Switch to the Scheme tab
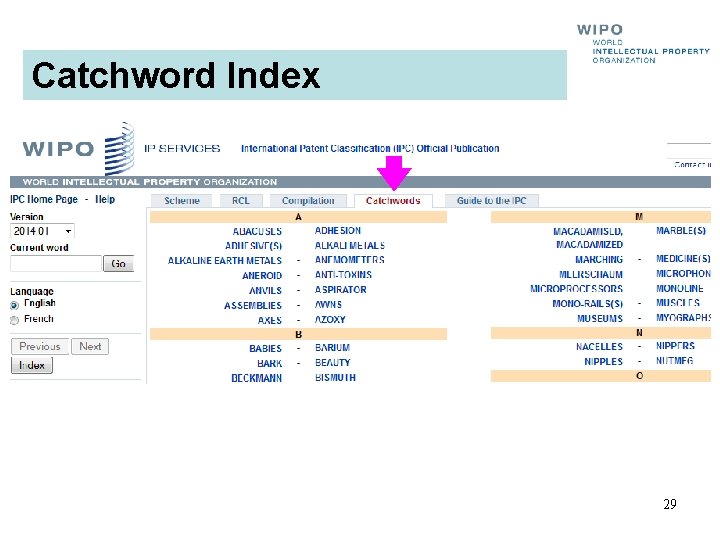The image size is (720, 540). click(182, 201)
